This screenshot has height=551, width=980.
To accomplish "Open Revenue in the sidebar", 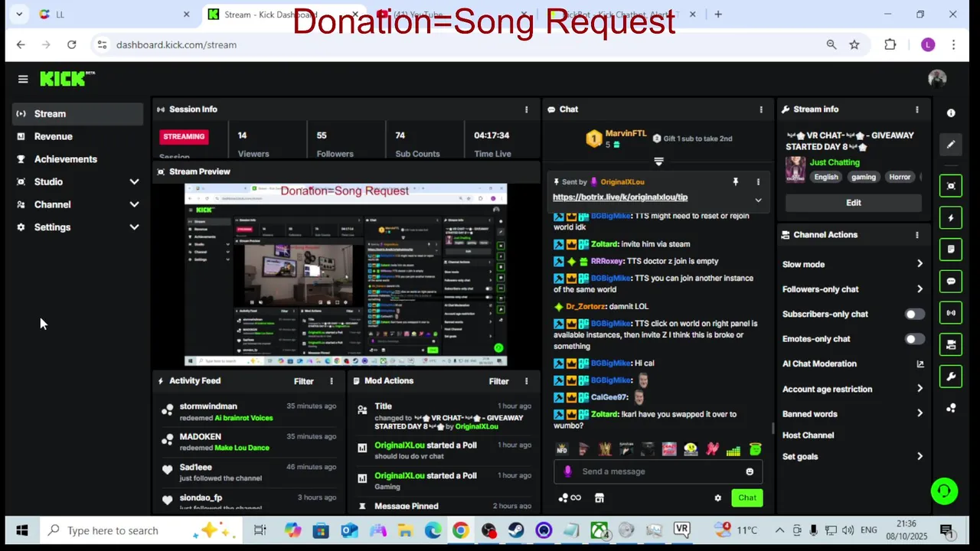I will click(77, 136).
